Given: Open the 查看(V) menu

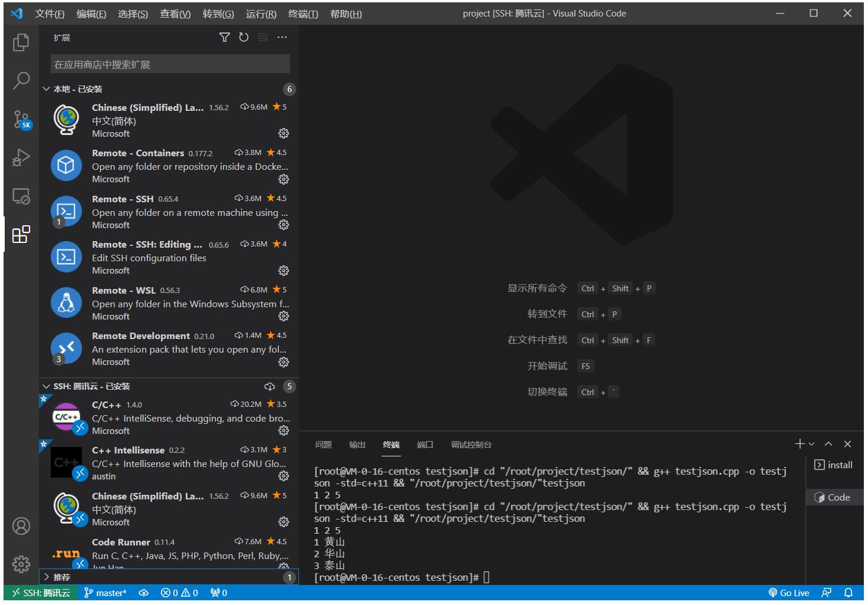Looking at the screenshot, I should click(175, 14).
